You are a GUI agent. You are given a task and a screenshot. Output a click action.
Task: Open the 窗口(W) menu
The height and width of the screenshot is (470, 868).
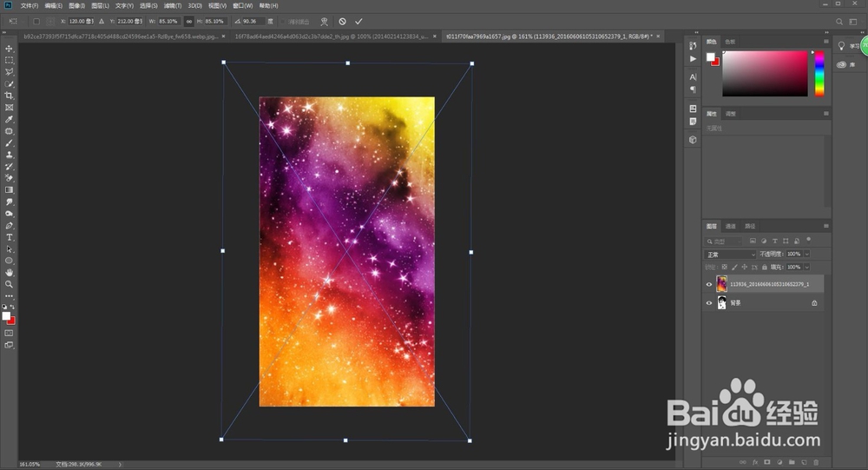tap(242, 5)
